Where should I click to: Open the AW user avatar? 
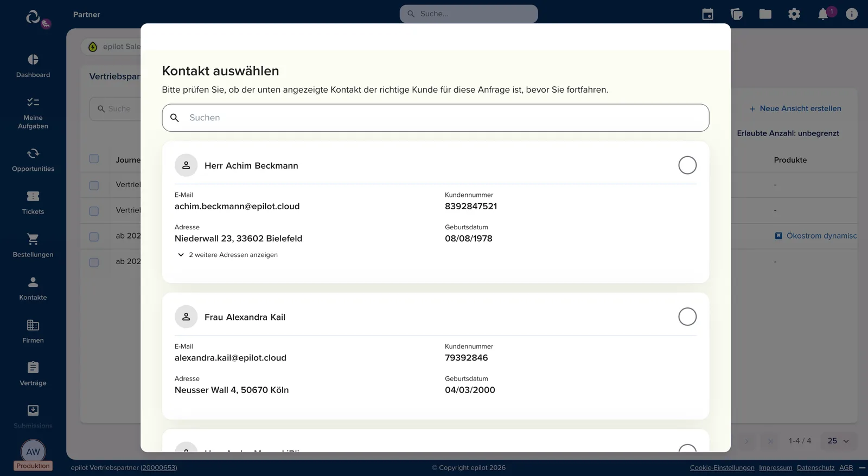pyautogui.click(x=33, y=452)
